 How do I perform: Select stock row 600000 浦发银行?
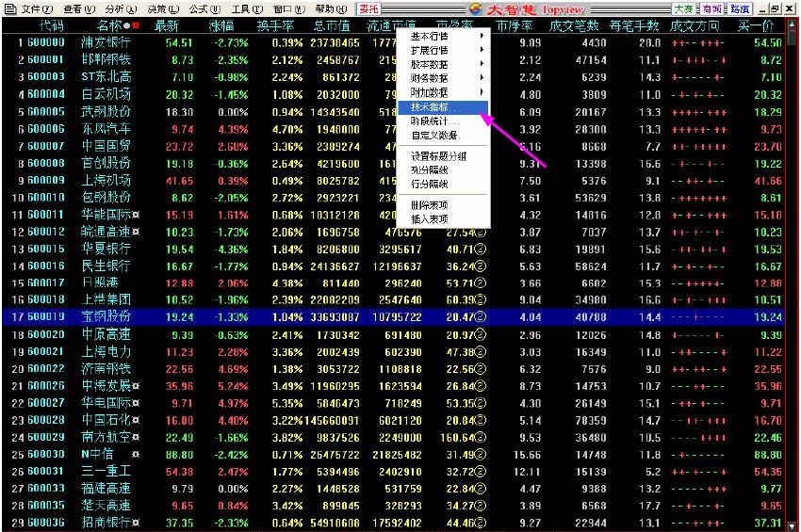(x=395, y=42)
